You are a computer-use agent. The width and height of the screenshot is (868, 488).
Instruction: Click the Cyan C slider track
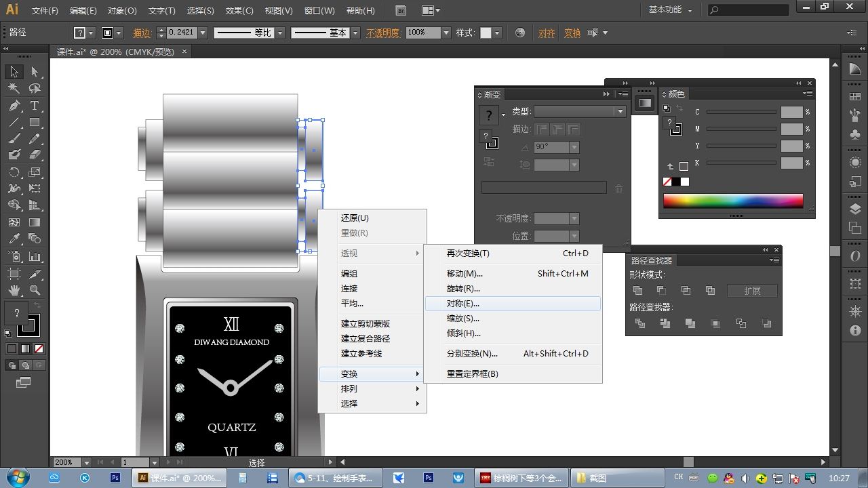pyautogui.click(x=741, y=112)
